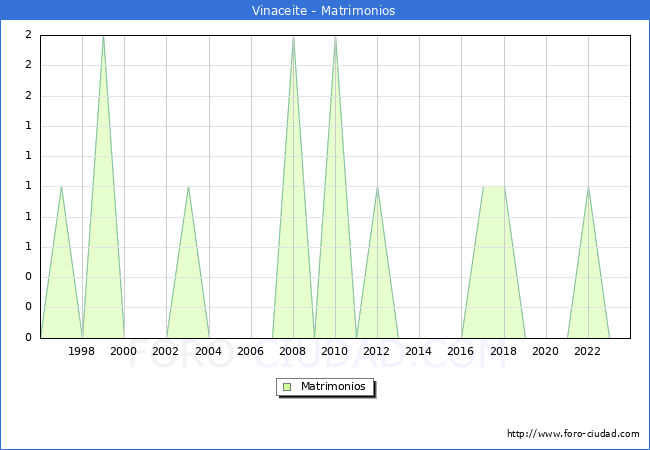Click the 2022 x-axis label
The image size is (650, 450).
[x=587, y=351]
